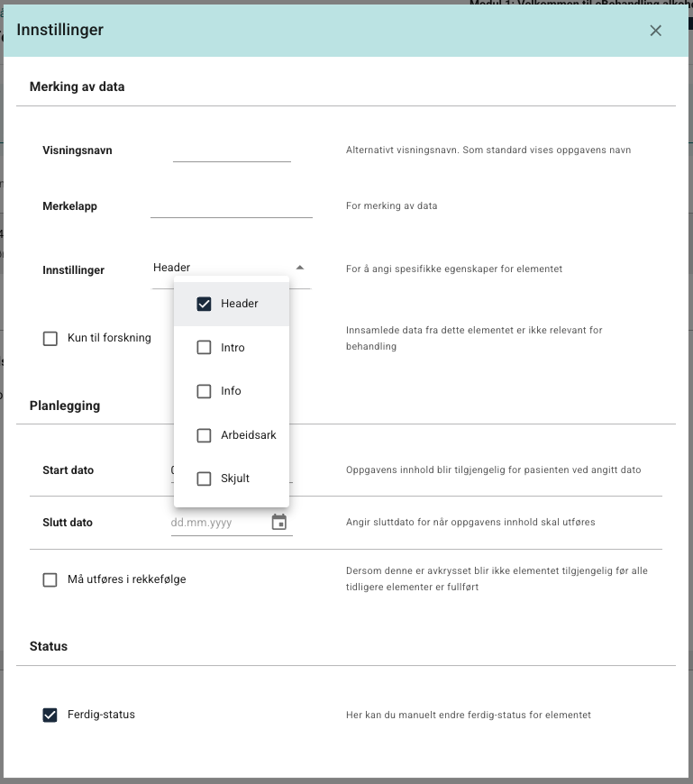
Task: Click 'Her kan du manuelt endre' description
Action: 469,715
